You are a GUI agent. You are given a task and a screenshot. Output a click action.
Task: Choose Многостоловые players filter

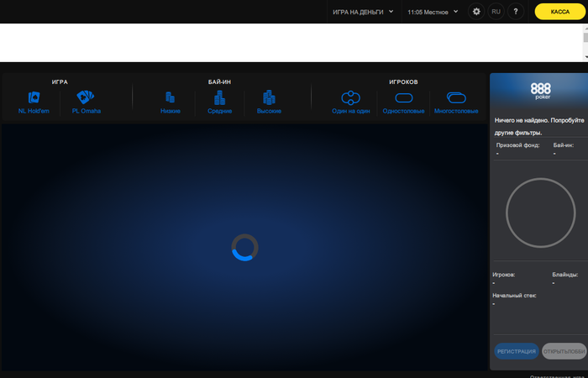[x=456, y=102]
